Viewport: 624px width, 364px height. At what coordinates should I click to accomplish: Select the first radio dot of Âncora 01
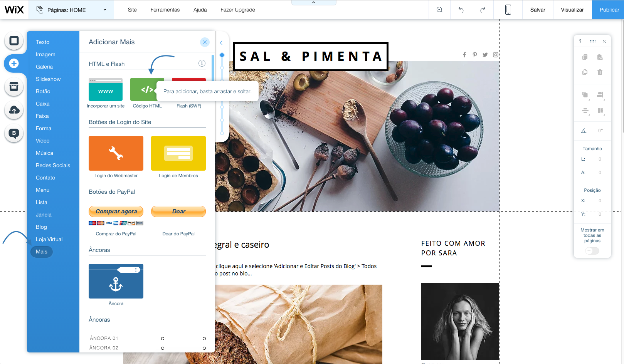[x=163, y=339]
